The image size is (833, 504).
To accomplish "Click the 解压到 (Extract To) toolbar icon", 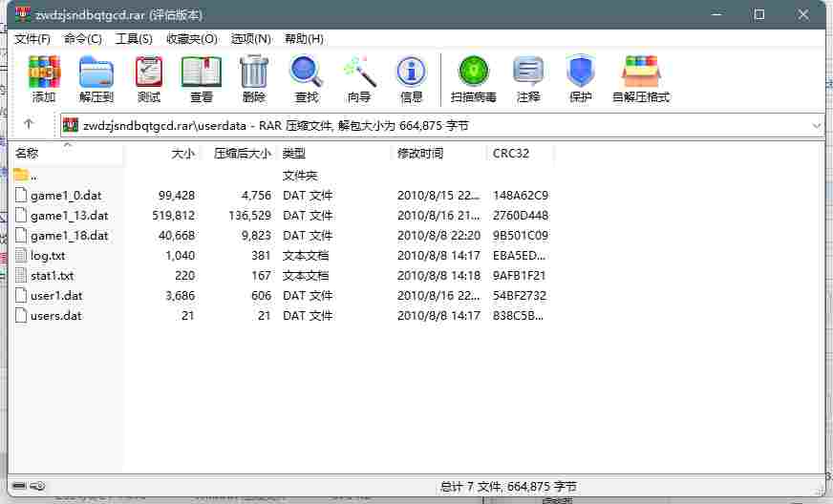I will [96, 72].
